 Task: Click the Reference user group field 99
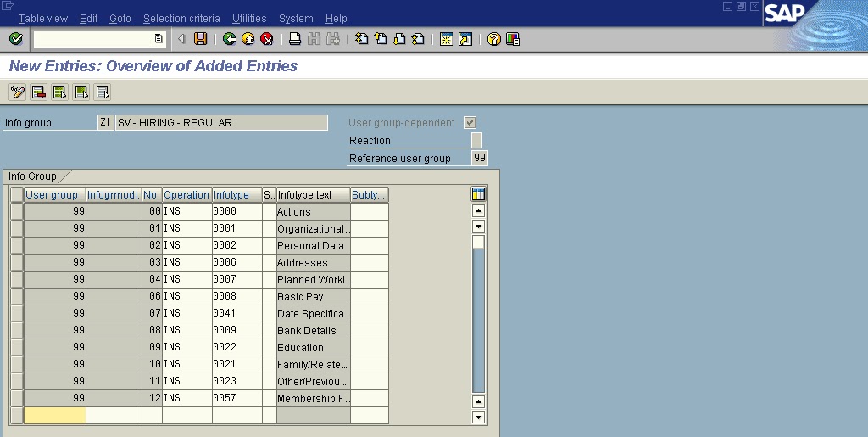pyautogui.click(x=480, y=158)
